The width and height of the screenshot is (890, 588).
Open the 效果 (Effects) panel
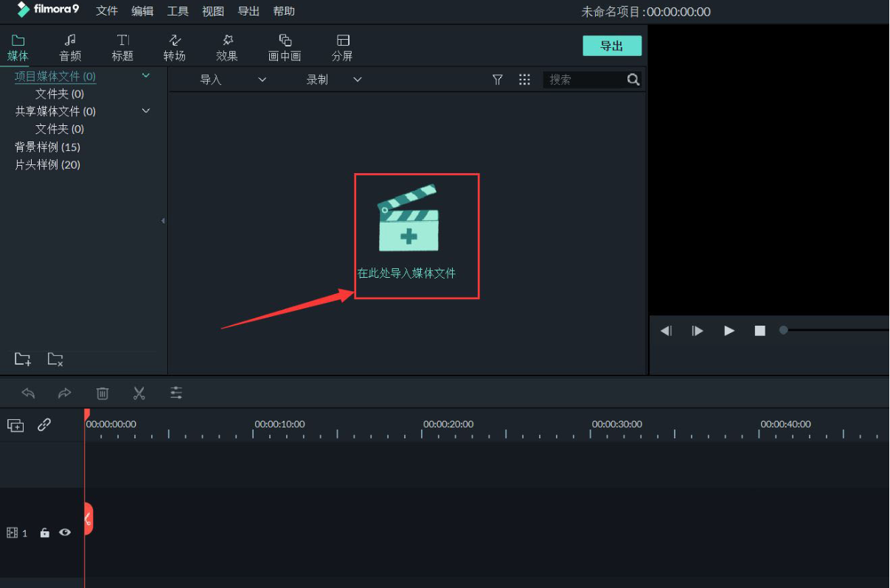coord(227,46)
